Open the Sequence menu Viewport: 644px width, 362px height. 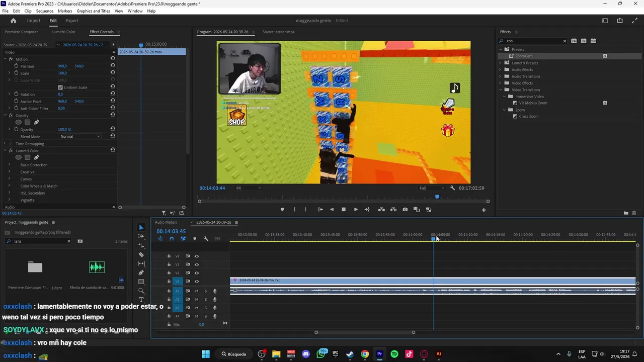click(x=45, y=11)
